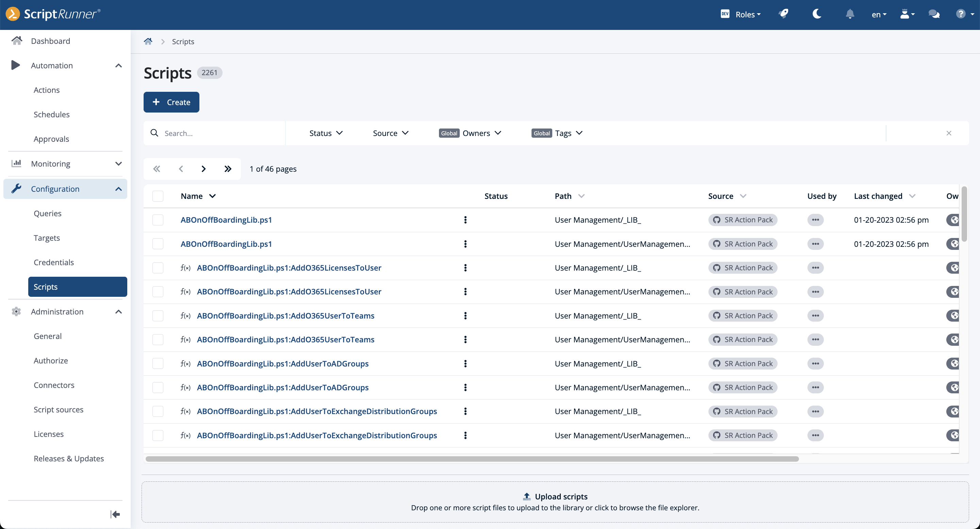The image size is (980, 529).
Task: Open the AddUserToExchangeDistributionGroups script link in _LIB_
Action: click(316, 411)
